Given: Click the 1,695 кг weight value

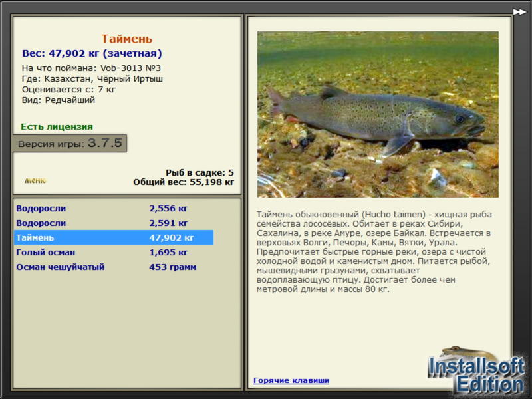Looking at the screenshot, I should [168, 252].
